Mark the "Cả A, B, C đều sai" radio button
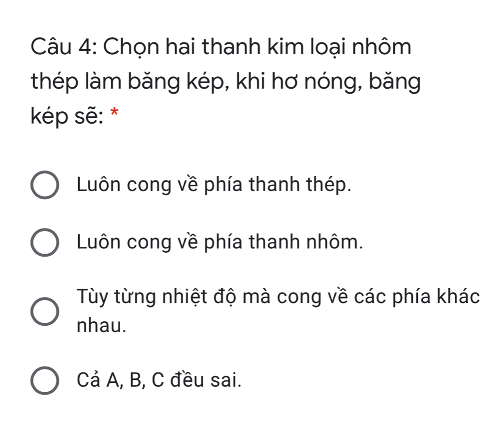This screenshot has height=440, width=504. click(x=45, y=380)
